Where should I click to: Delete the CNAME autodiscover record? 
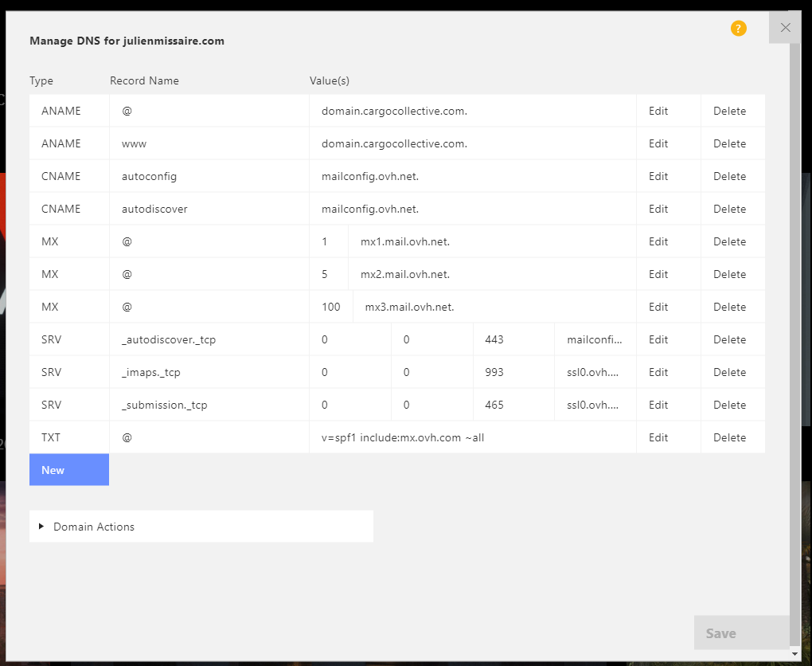[729, 210]
